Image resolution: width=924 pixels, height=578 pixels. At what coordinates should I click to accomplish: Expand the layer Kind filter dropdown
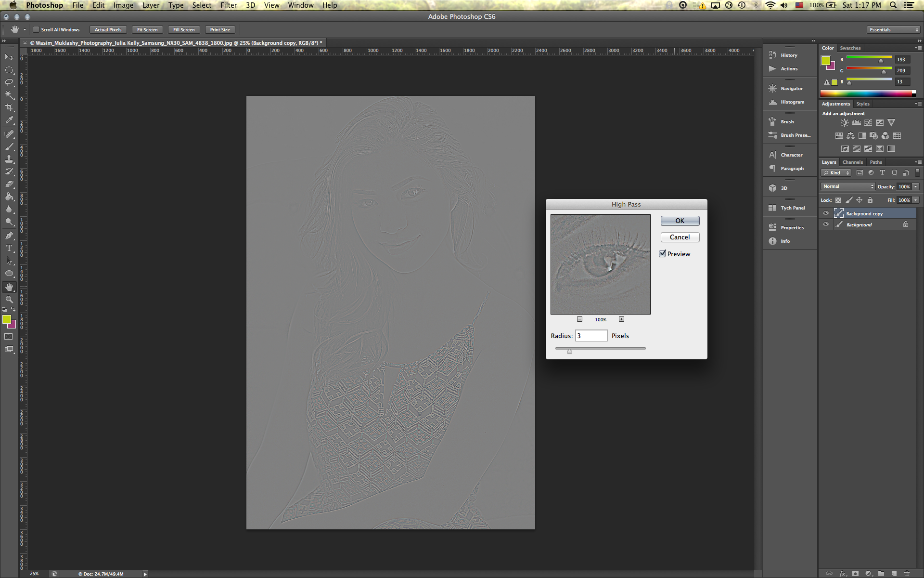pyautogui.click(x=836, y=173)
